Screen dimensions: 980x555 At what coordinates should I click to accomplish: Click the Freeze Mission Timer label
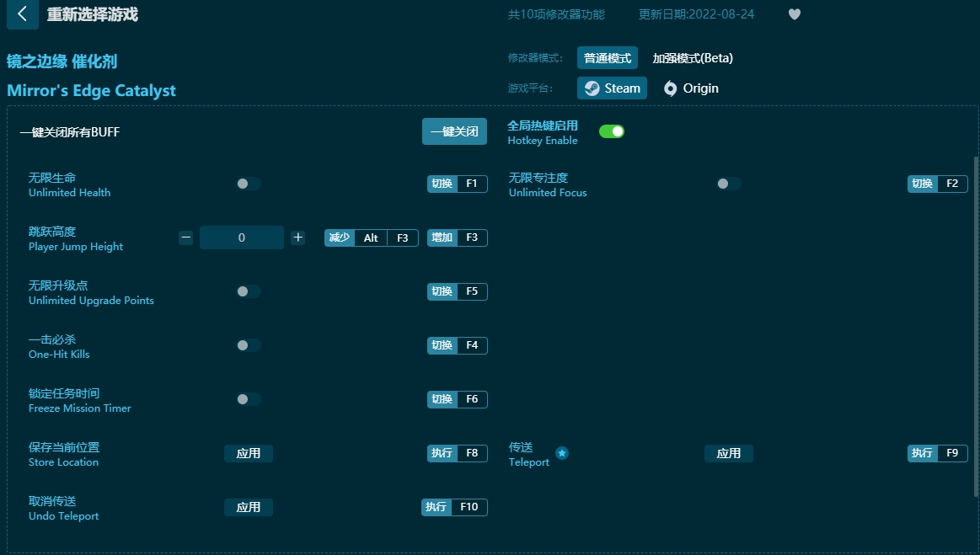click(80, 408)
